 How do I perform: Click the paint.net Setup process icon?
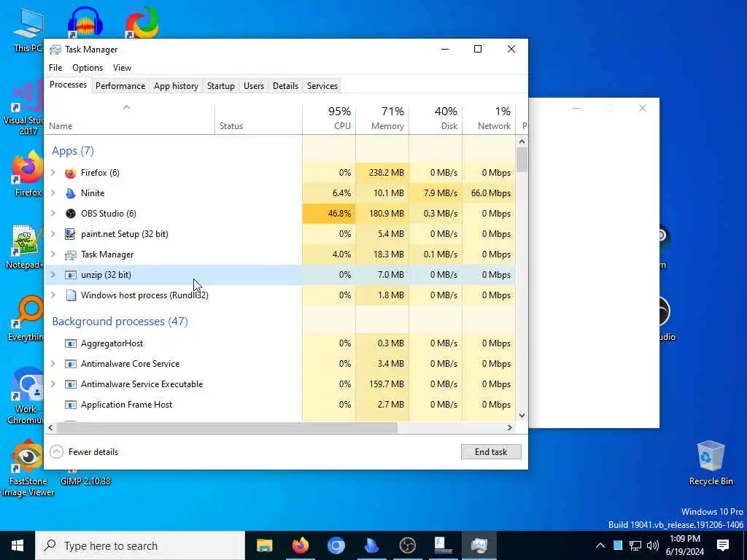pyautogui.click(x=71, y=234)
